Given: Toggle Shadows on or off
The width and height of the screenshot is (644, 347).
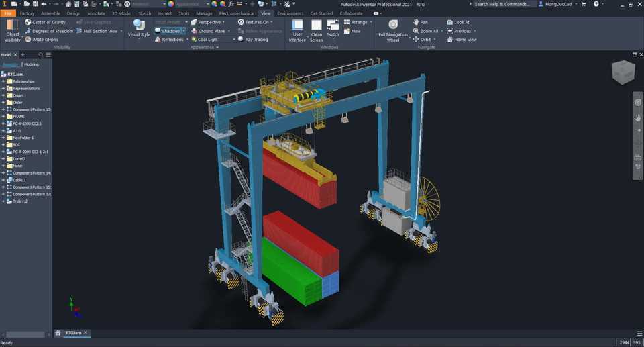Looking at the screenshot, I should (168, 31).
